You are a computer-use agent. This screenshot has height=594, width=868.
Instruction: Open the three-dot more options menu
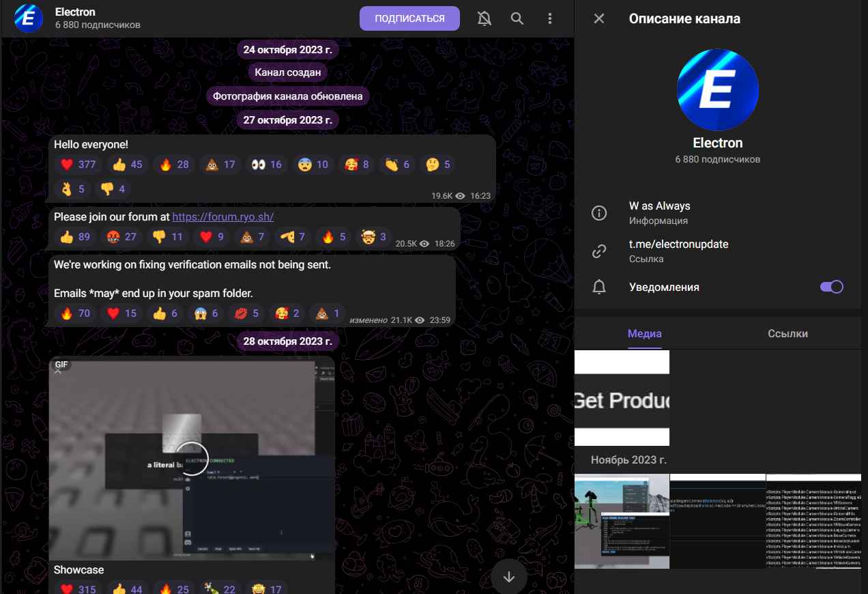[550, 18]
